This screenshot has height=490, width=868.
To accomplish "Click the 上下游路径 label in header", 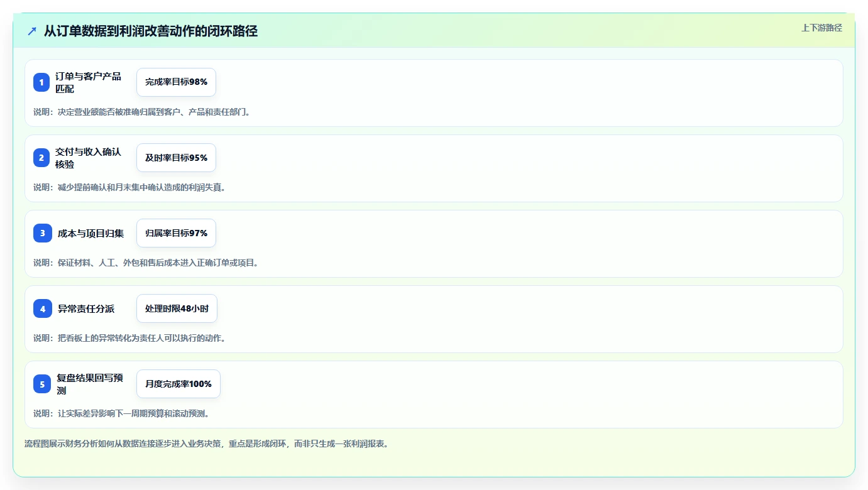I will click(821, 28).
